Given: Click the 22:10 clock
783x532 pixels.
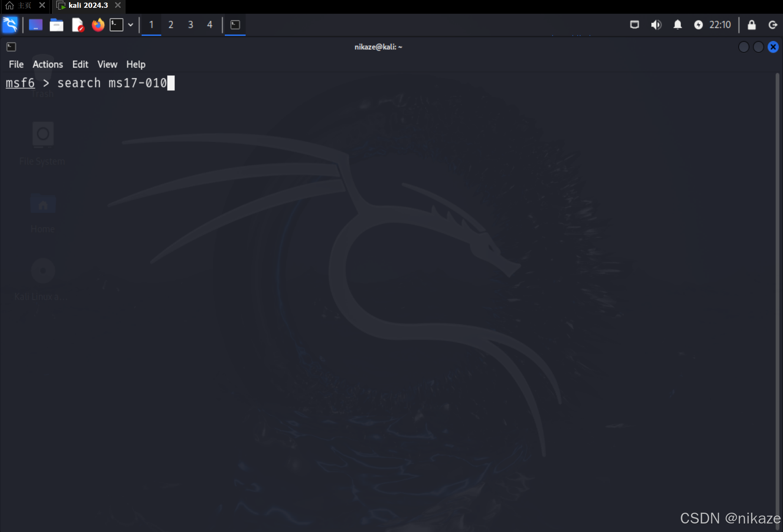Looking at the screenshot, I should 720,25.
